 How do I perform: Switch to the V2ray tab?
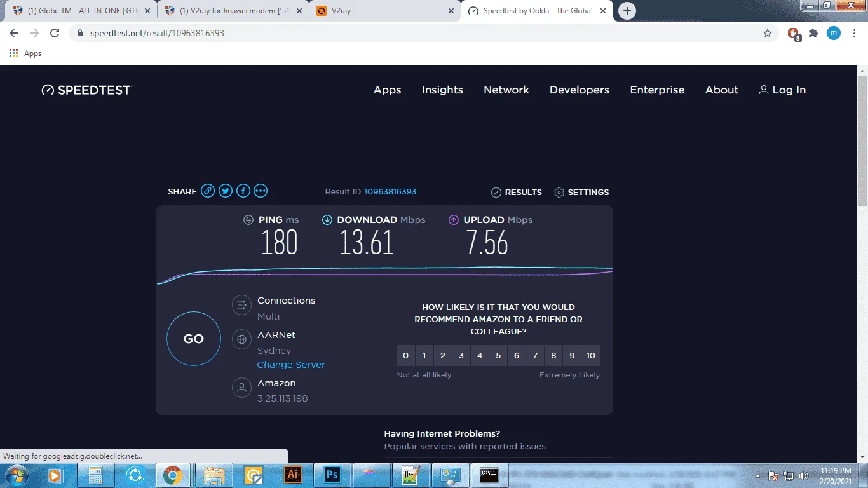[x=385, y=11]
